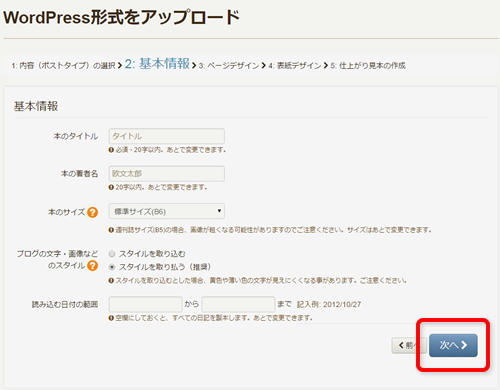Image resolution: width=500 pixels, height=390 pixels.
Task: Select step 2: 基本情報
Action: [x=157, y=64]
